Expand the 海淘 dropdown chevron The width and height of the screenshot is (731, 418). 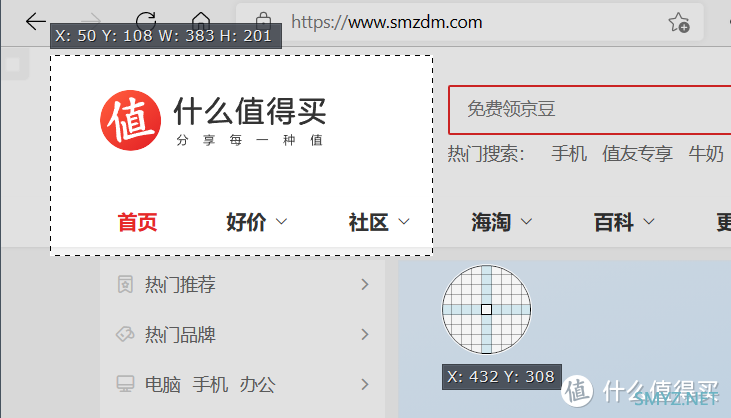[526, 221]
